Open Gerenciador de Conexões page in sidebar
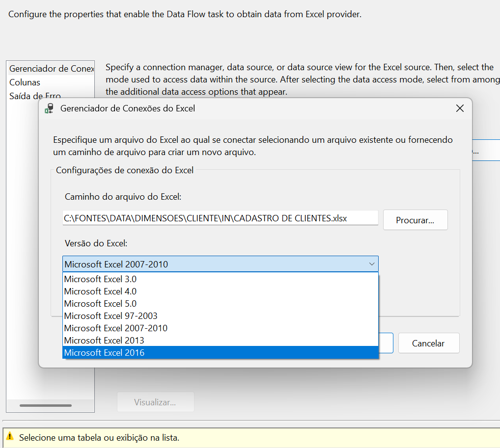The height and width of the screenshot is (448, 500). pyautogui.click(x=52, y=69)
